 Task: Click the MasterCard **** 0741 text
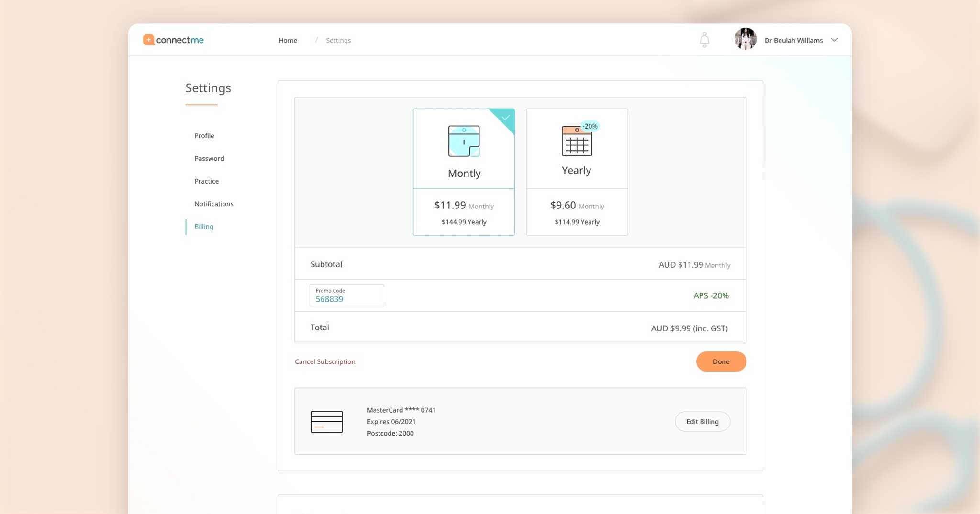coord(401,410)
